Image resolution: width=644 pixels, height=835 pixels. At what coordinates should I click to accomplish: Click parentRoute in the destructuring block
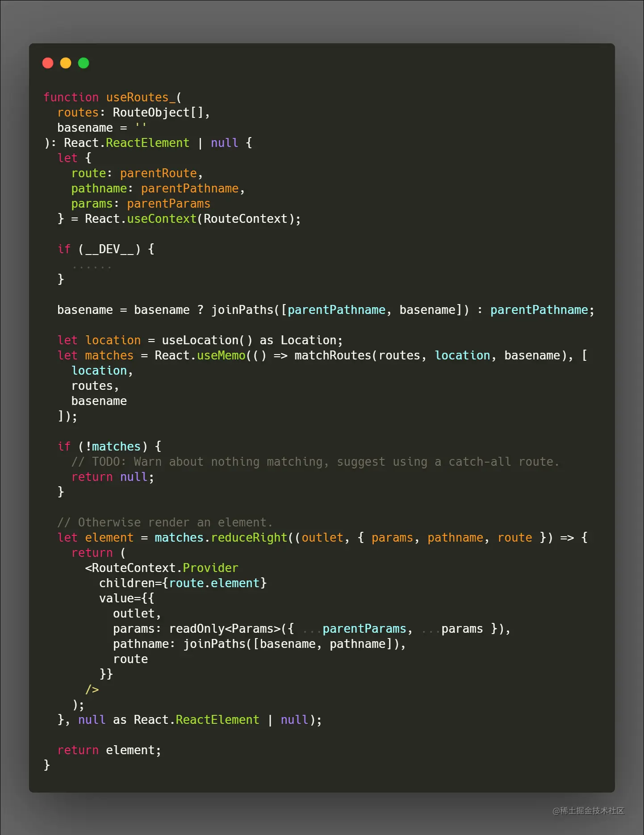(159, 173)
